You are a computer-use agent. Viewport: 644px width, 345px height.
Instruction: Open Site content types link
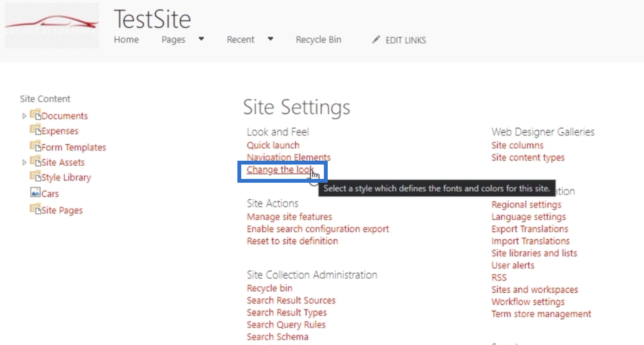(528, 158)
